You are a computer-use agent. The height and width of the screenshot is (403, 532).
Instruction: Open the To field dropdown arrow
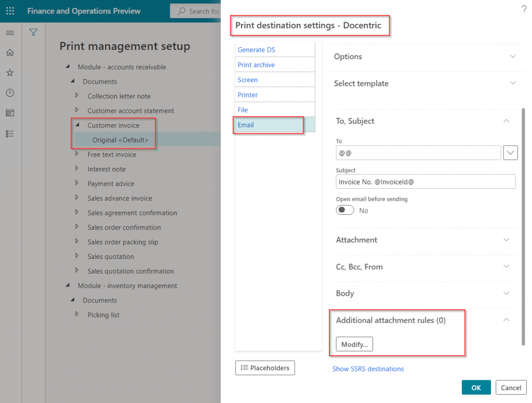point(510,152)
